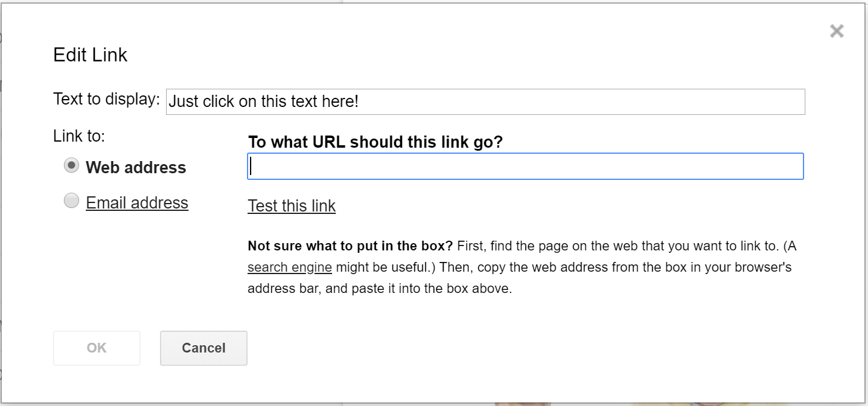Viewport: 868px width, 406px height.
Task: Click the bold "Not sure what to put in the box?" text
Action: click(x=350, y=246)
